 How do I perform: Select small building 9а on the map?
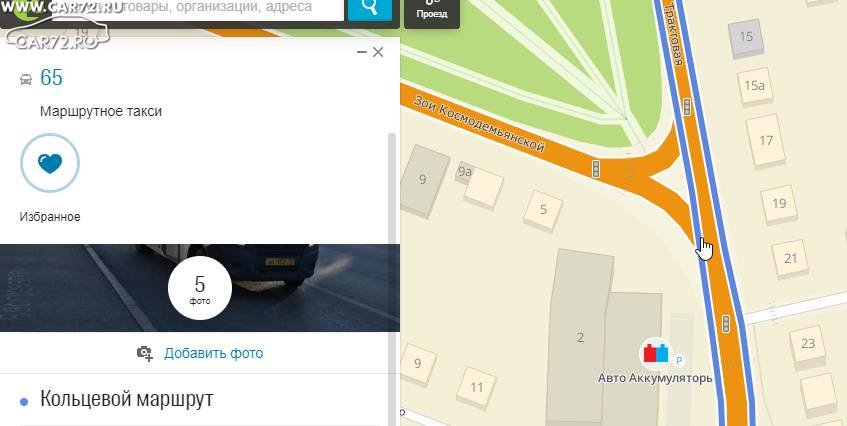465,173
